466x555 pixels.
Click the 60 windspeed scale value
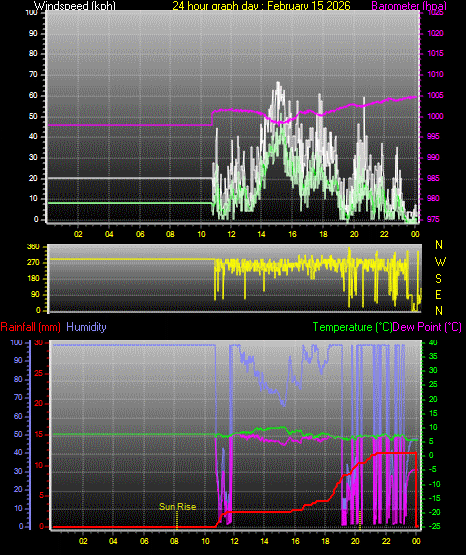coord(33,96)
